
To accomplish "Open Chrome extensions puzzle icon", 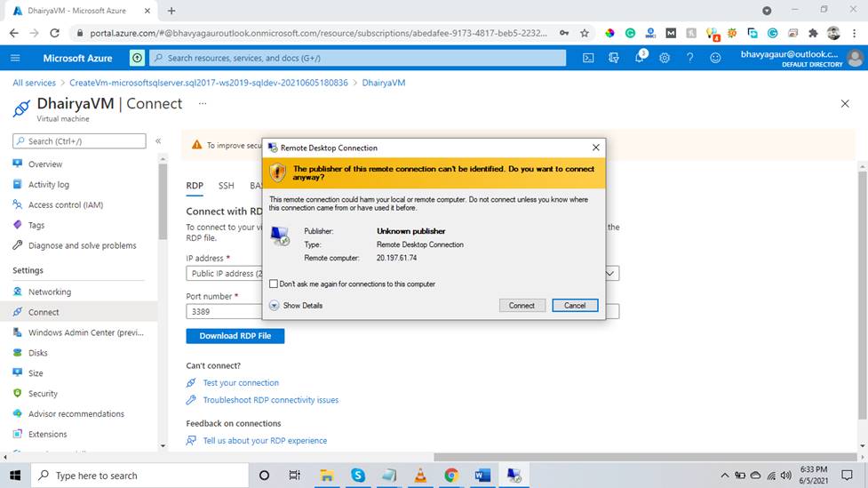I will click(813, 33).
